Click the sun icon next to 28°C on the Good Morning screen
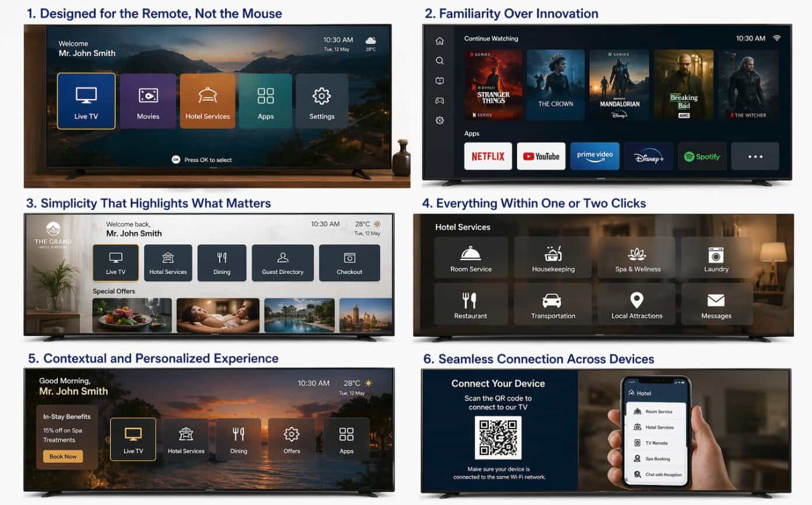This screenshot has width=812, height=505. click(368, 383)
